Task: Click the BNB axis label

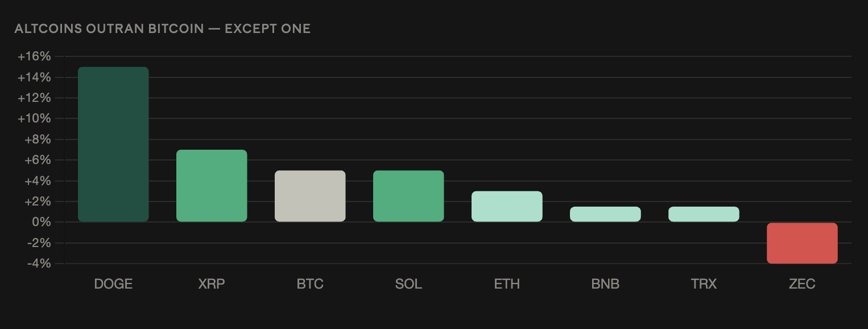Action: pos(605,284)
